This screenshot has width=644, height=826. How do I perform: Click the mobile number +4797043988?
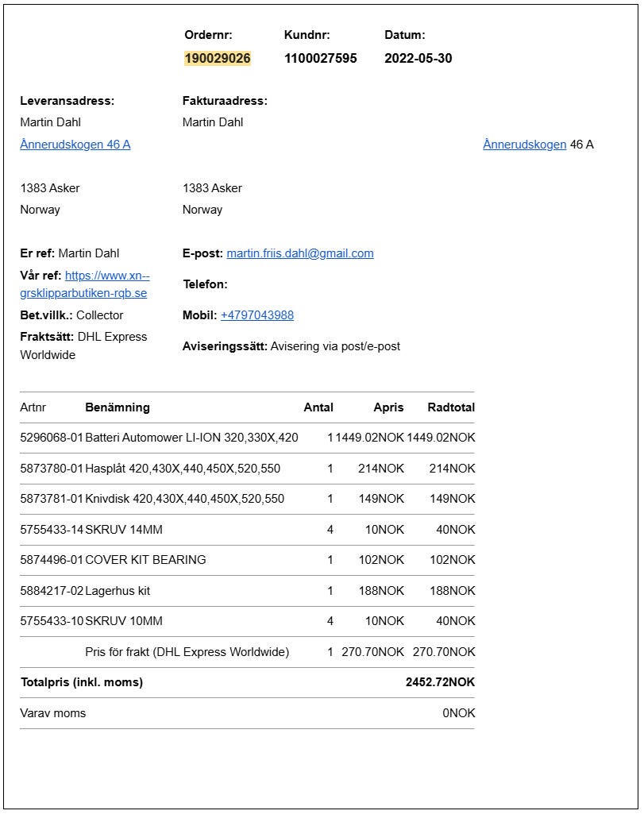point(257,315)
